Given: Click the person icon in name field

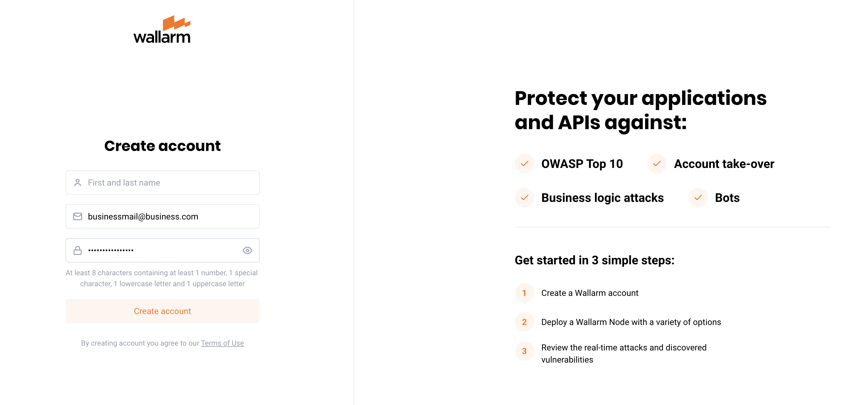Looking at the screenshot, I should click(78, 182).
